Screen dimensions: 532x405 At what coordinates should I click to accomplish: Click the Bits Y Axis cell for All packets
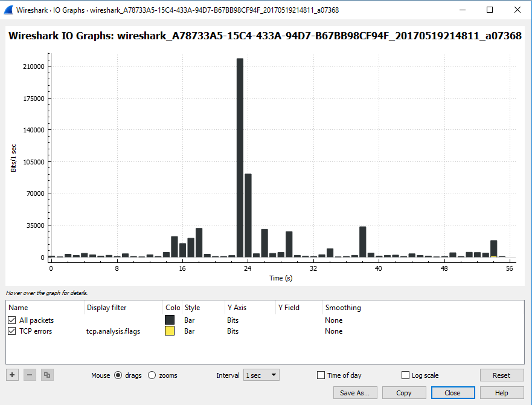[232, 320]
